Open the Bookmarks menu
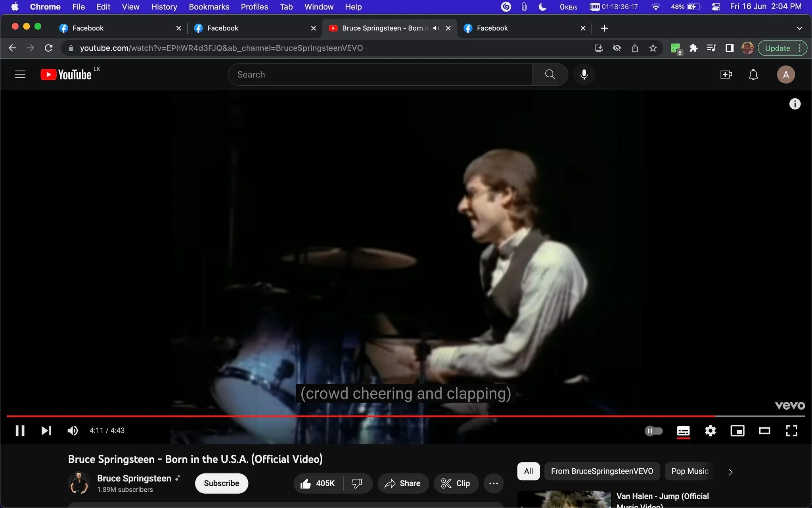The image size is (812, 508). tap(209, 7)
